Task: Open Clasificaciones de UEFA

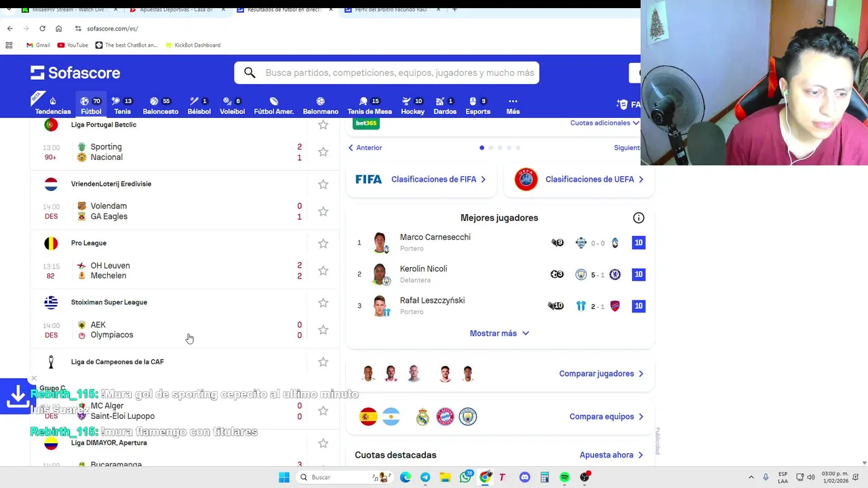Action: [579, 180]
